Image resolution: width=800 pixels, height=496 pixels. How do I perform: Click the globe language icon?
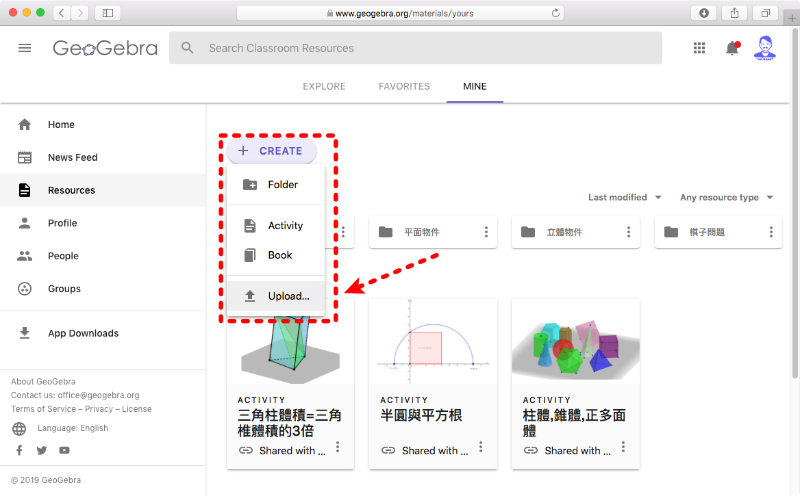(19, 429)
